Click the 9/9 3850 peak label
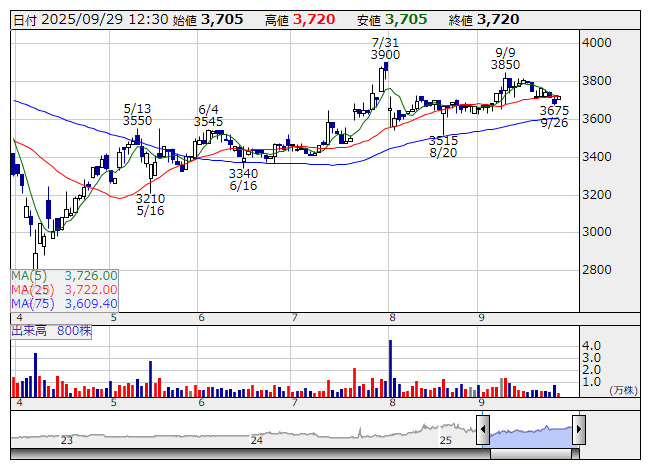 pyautogui.click(x=505, y=57)
